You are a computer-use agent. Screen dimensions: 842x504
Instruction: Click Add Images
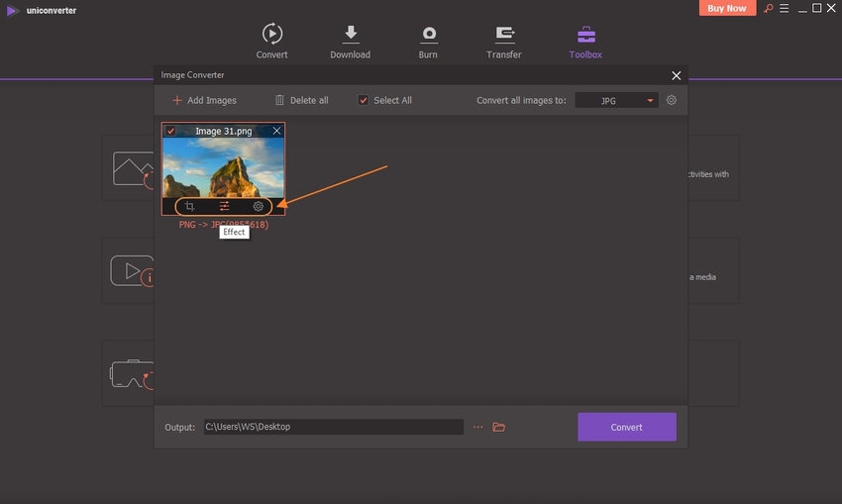(204, 100)
